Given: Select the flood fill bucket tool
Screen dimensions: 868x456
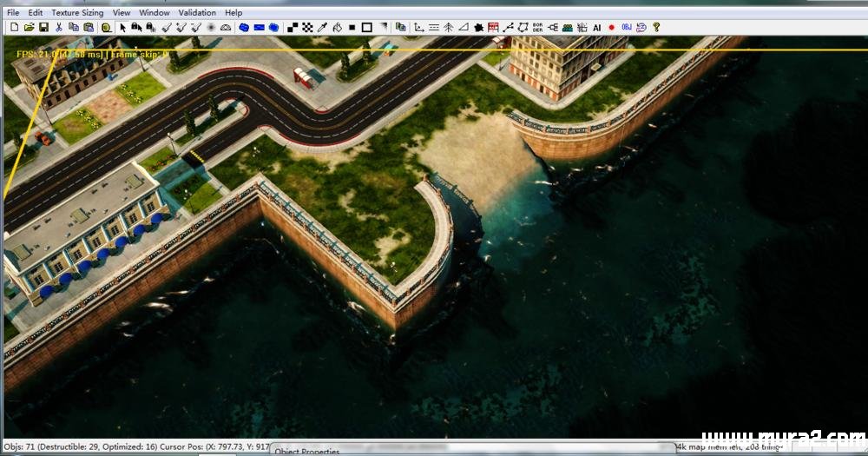Looking at the screenshot, I should click(x=337, y=27).
